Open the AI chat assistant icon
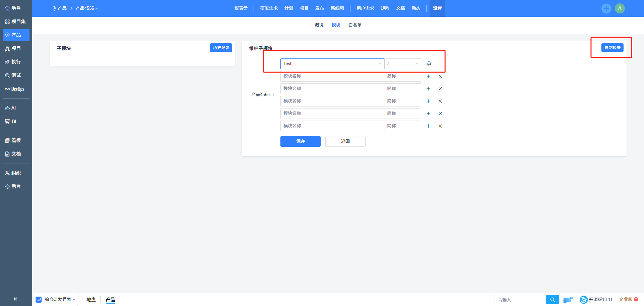Screen dimensions: 644x306 click(x=568, y=300)
